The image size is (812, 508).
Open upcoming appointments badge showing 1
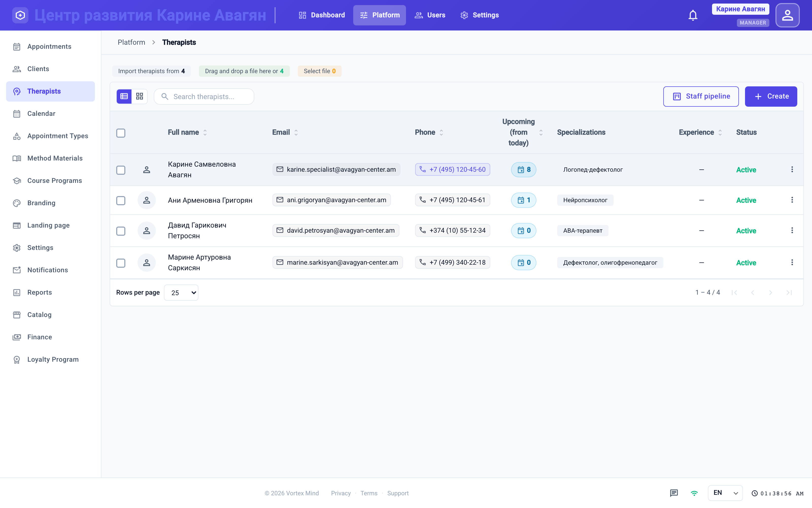523,200
